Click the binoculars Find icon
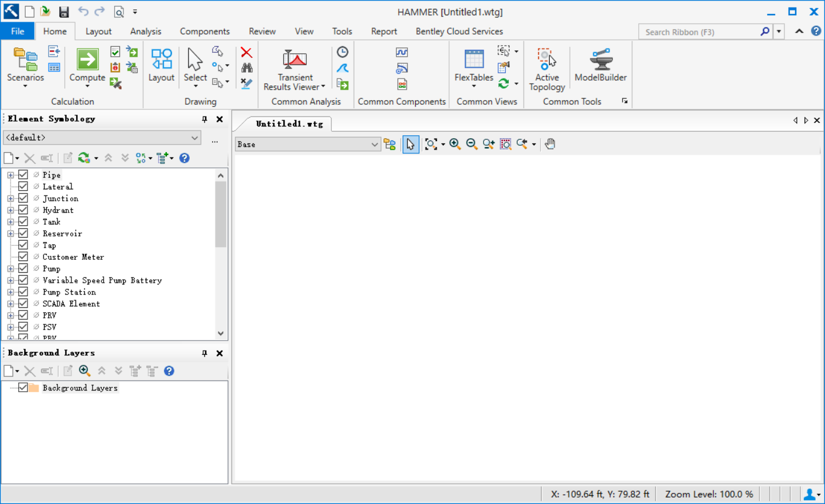Screen dimensions: 825x504 click(x=247, y=68)
